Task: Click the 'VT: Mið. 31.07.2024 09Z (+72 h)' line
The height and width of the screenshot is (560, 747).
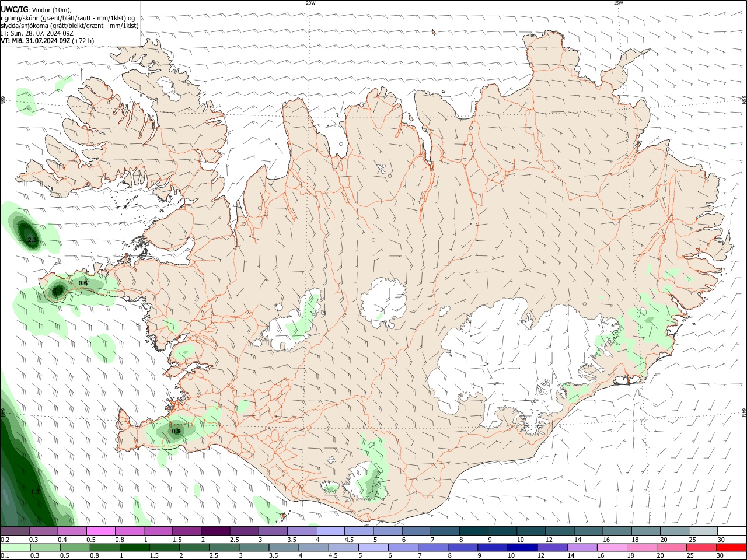Action: (47, 41)
